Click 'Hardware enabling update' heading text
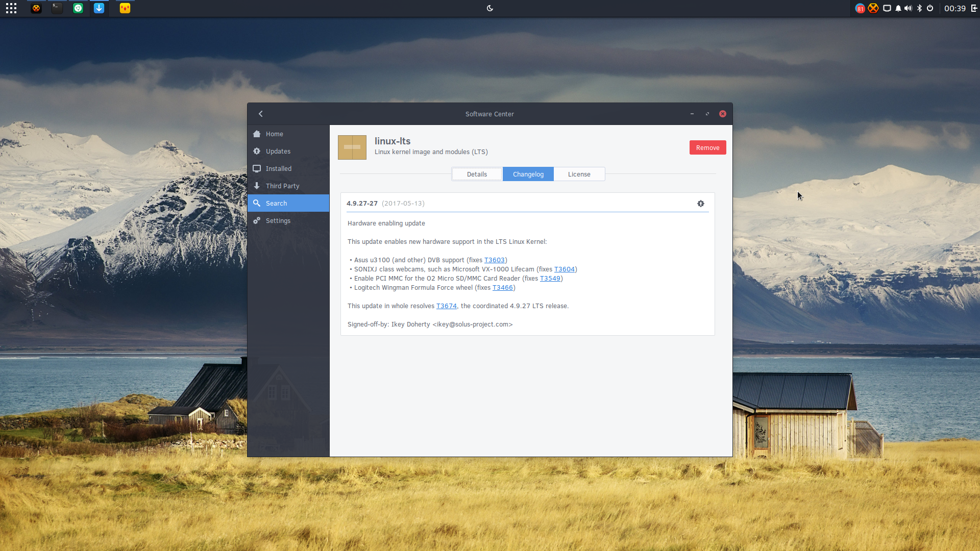 click(386, 223)
